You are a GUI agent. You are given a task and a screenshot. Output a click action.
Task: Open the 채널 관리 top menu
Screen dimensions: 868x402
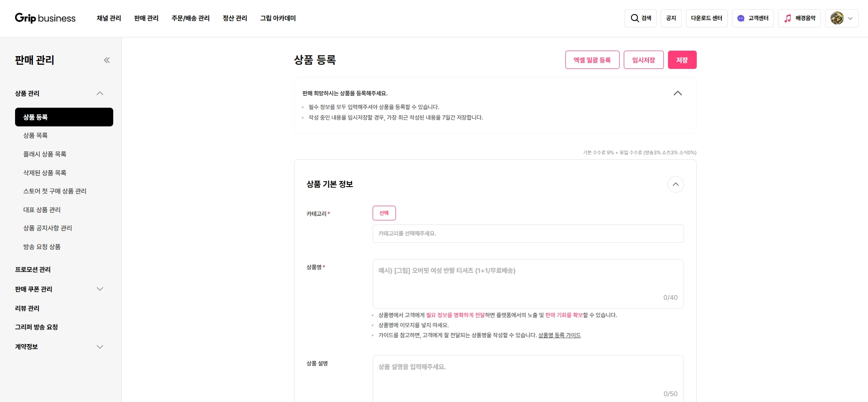tap(109, 18)
